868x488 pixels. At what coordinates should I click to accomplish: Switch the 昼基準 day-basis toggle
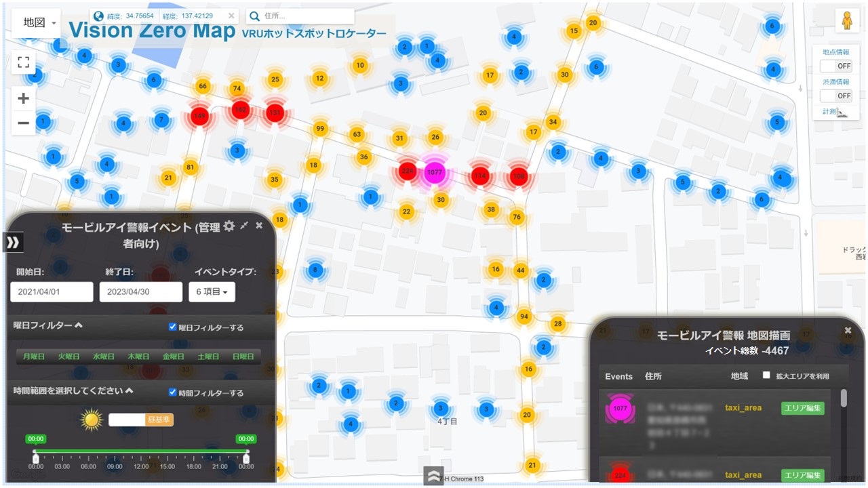pyautogui.click(x=141, y=420)
